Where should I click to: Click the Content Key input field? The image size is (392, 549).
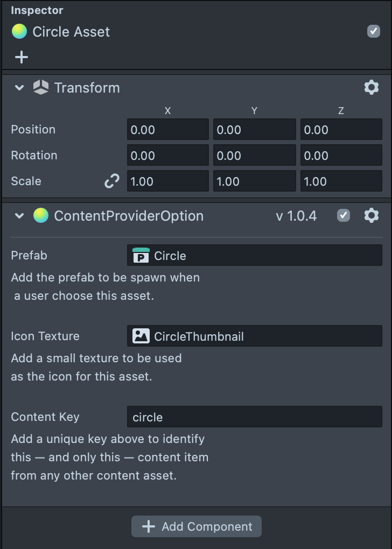(254, 417)
